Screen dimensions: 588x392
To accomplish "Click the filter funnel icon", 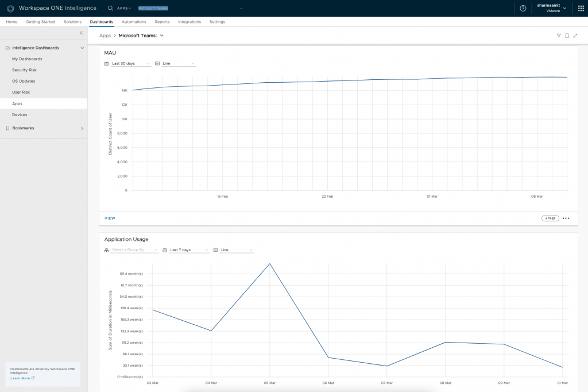I will click(x=559, y=36).
